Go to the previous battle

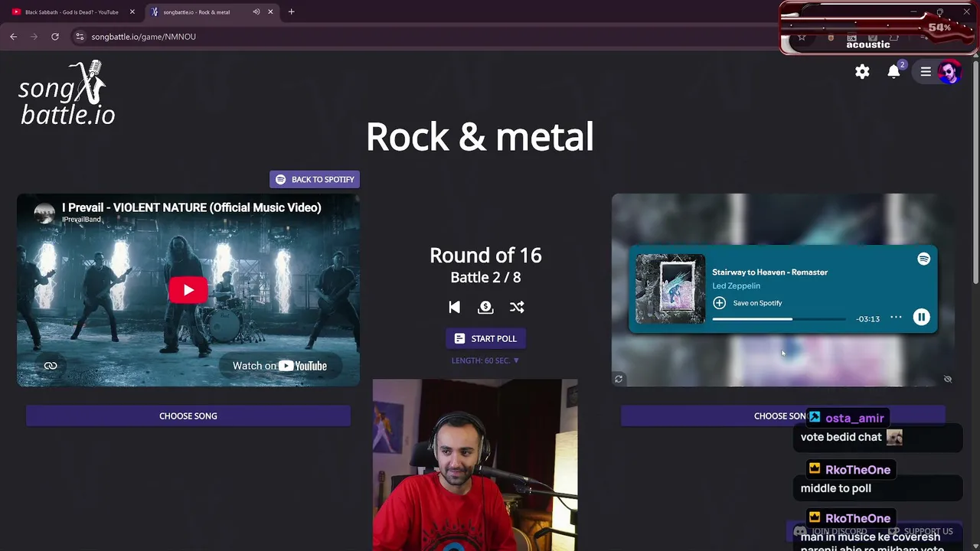[455, 307]
